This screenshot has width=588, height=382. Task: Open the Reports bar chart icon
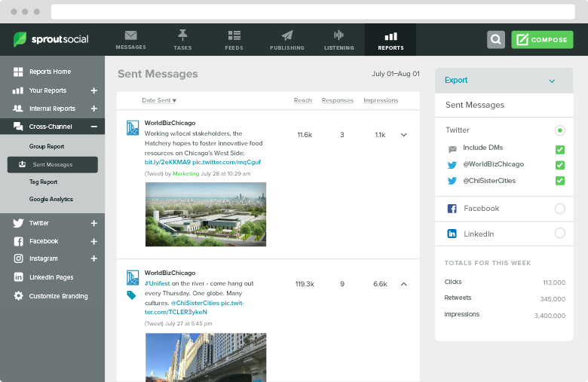coord(390,36)
